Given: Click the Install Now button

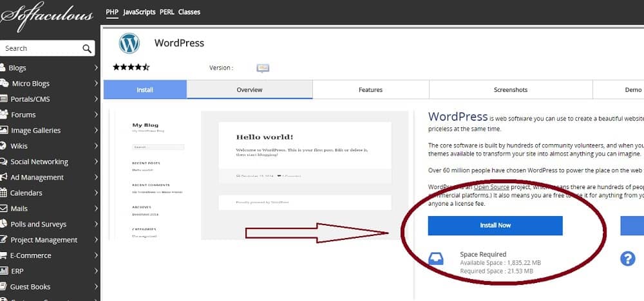Looking at the screenshot, I should (495, 226).
